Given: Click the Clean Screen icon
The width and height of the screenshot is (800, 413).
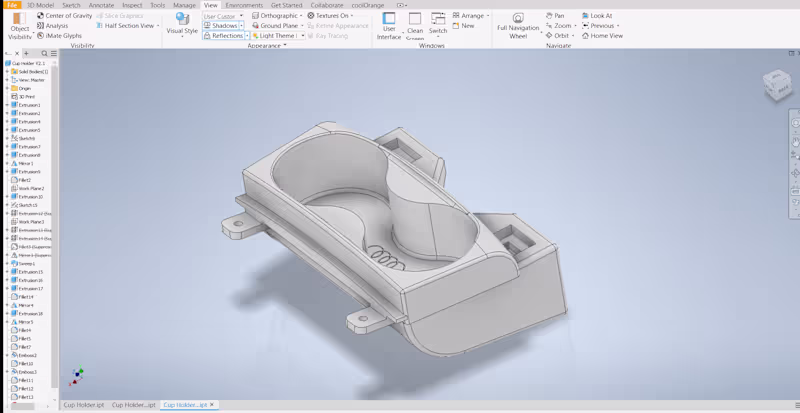Looking at the screenshot, I should (415, 19).
